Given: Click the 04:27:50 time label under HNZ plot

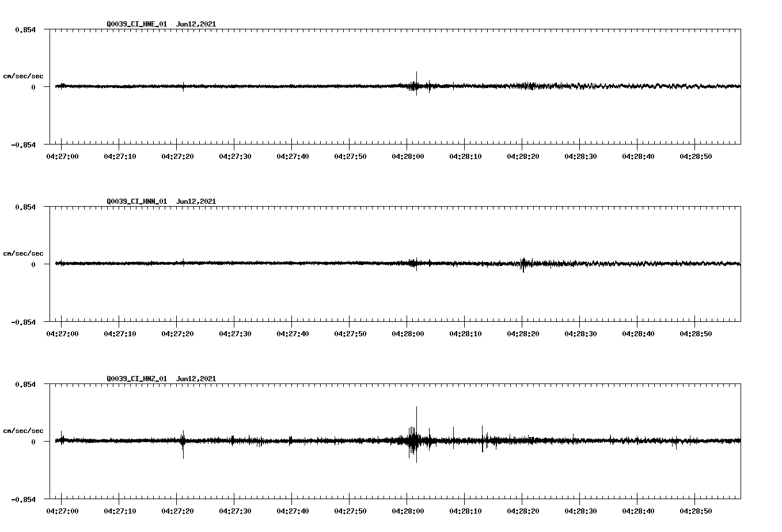Looking at the screenshot, I should click(350, 511).
